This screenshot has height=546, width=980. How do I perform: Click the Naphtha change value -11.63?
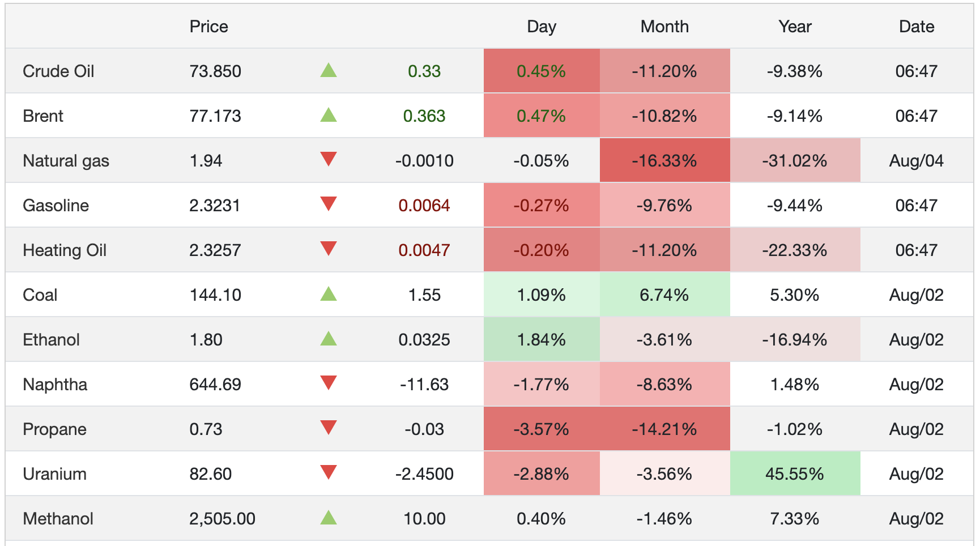point(424,385)
